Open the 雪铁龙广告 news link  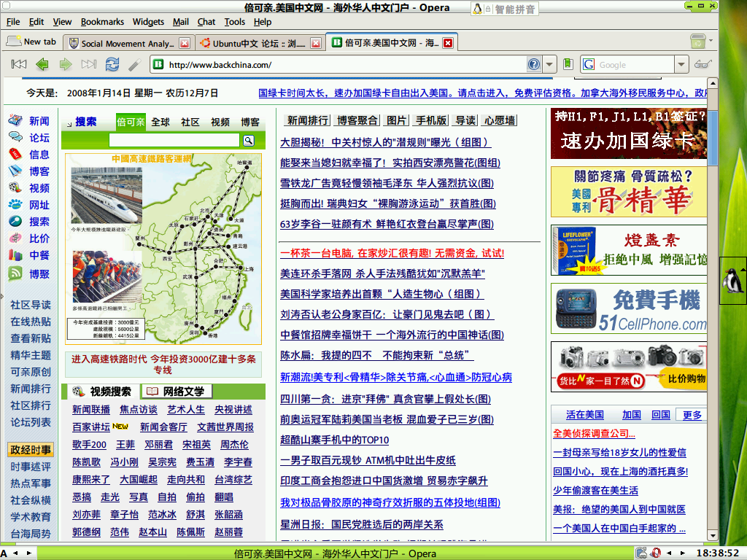387,183
